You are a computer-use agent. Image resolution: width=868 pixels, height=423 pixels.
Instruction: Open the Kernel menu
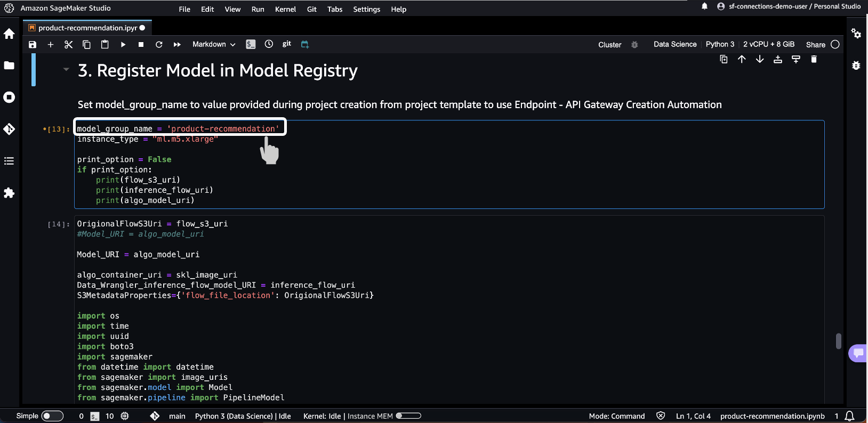tap(285, 9)
